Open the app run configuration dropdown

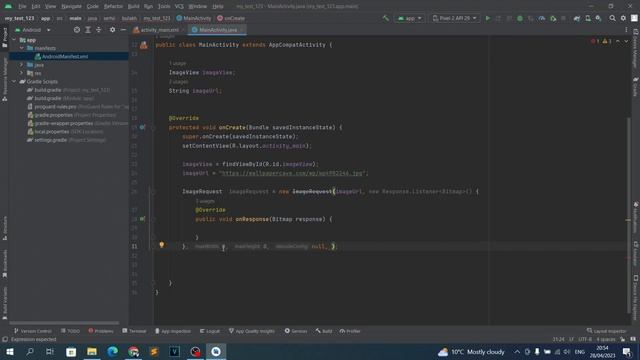[x=410, y=18]
